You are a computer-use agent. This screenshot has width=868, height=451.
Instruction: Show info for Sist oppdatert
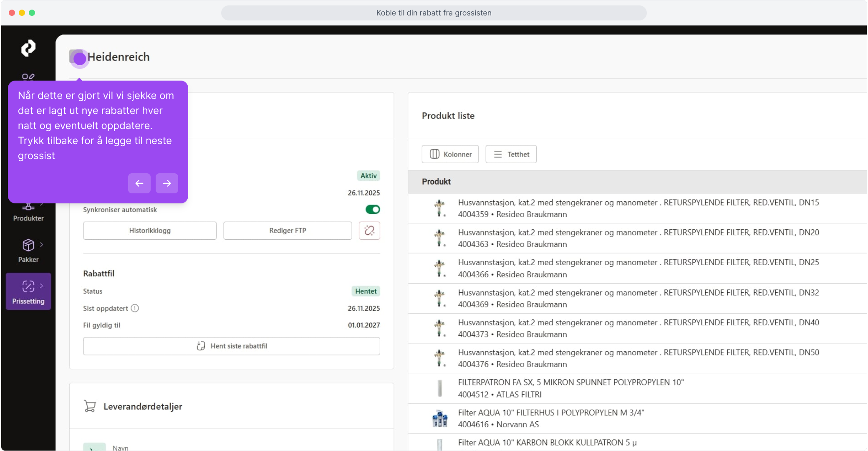[135, 308]
